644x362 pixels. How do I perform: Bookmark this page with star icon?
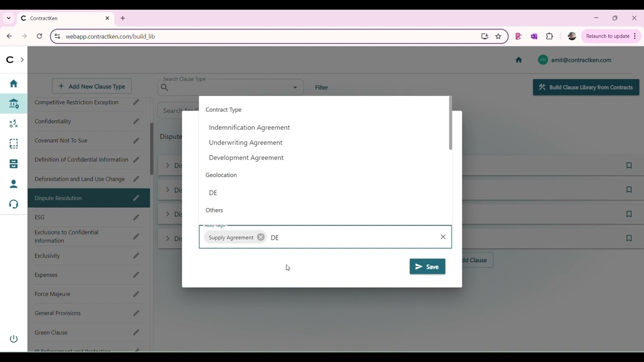point(498,36)
